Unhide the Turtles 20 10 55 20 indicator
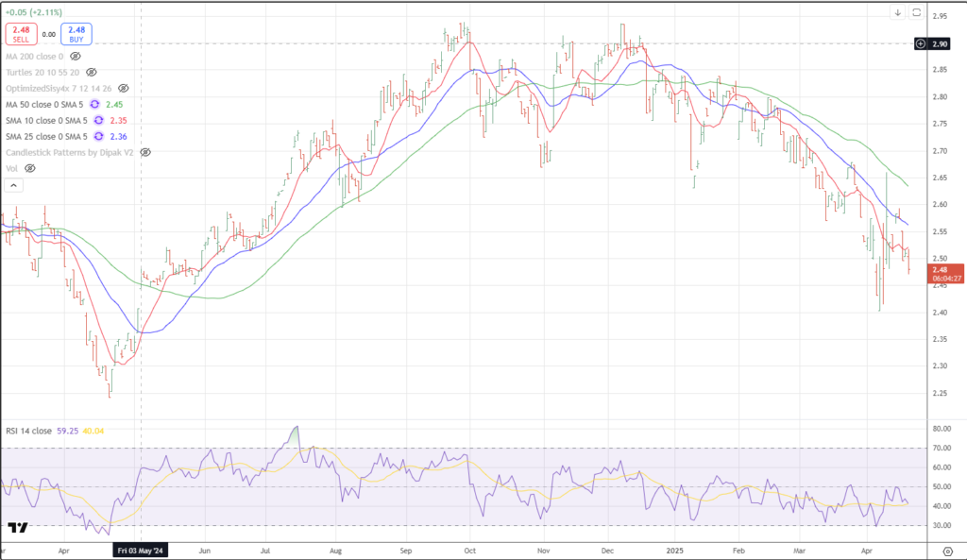Screen dimensions: 967x560 [92, 72]
